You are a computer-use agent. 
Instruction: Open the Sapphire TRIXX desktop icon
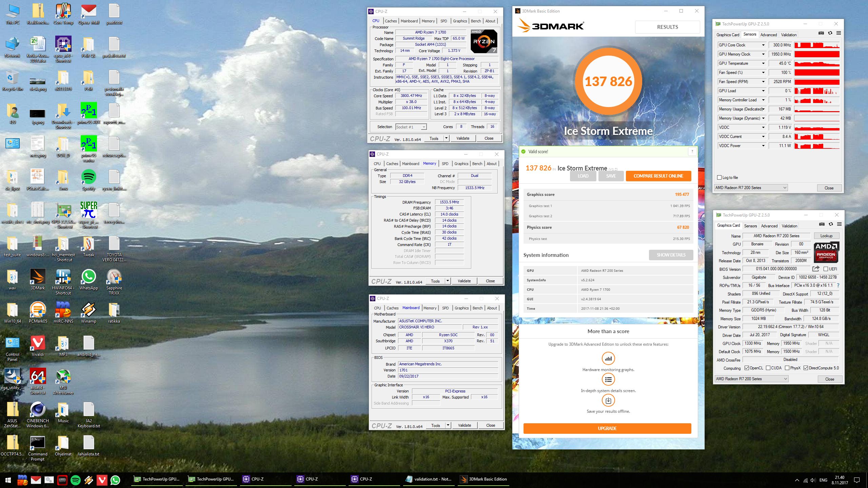point(114,282)
